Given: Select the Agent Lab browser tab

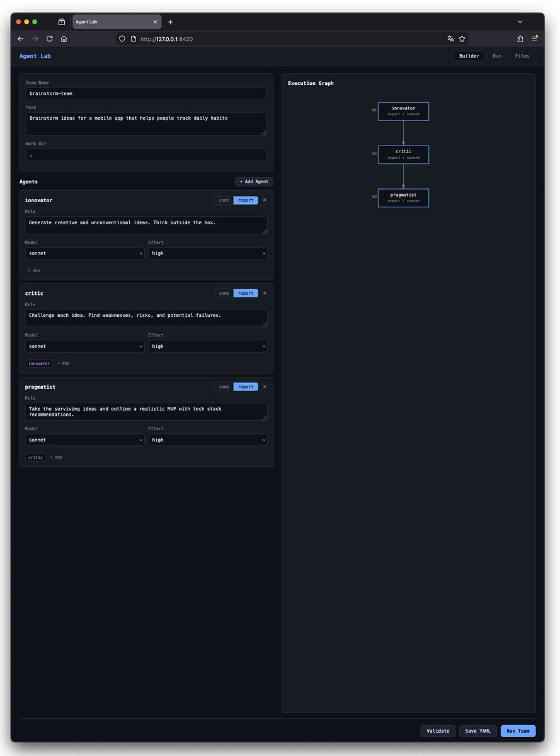Looking at the screenshot, I should [117, 22].
